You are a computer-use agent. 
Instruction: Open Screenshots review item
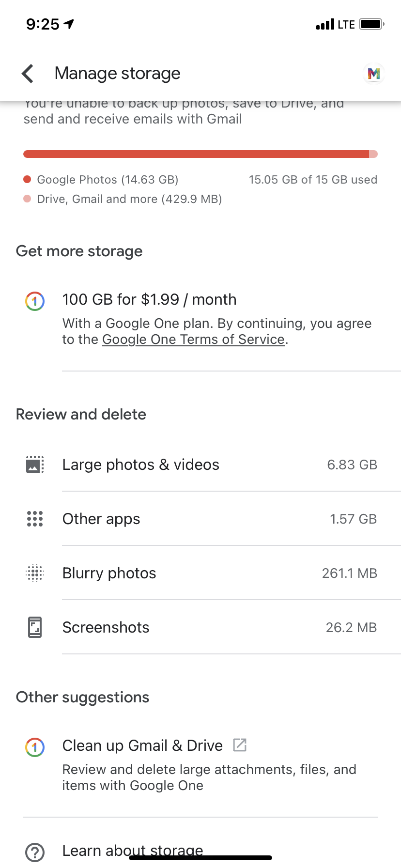point(106,628)
